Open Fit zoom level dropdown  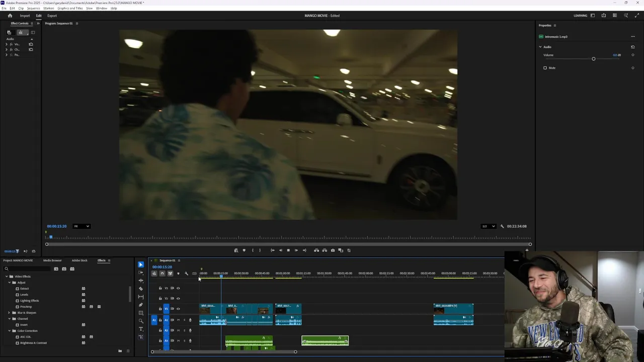[x=82, y=226]
